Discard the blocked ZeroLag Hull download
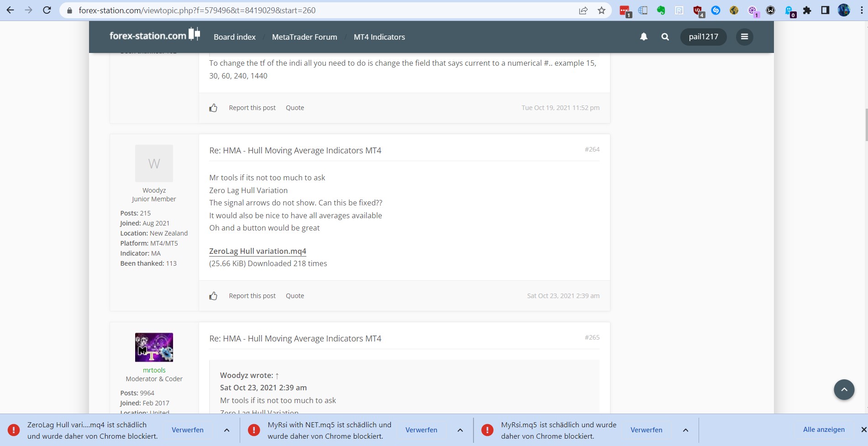This screenshot has height=446, width=868. 188,430
